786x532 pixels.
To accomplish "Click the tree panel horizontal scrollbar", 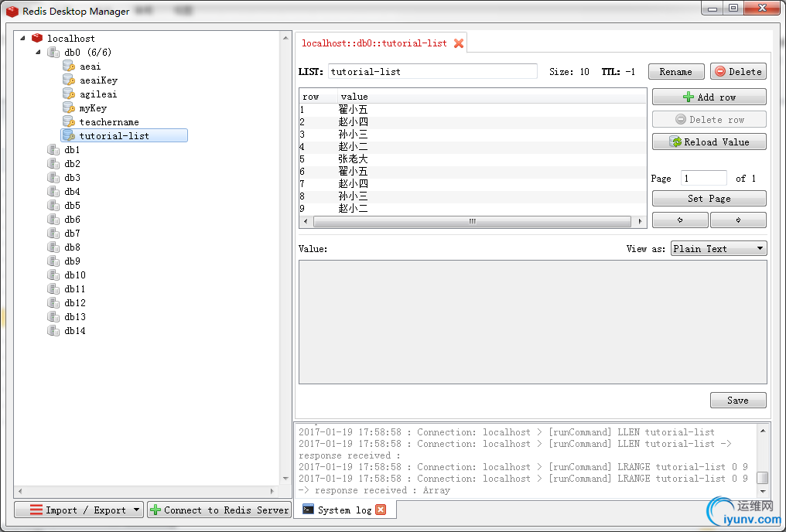I will point(146,491).
